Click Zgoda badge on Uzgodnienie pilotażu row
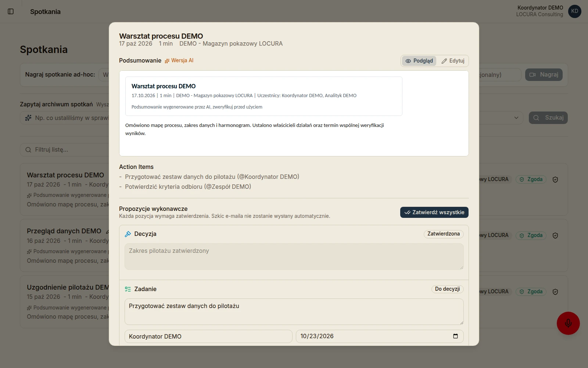 (531, 291)
